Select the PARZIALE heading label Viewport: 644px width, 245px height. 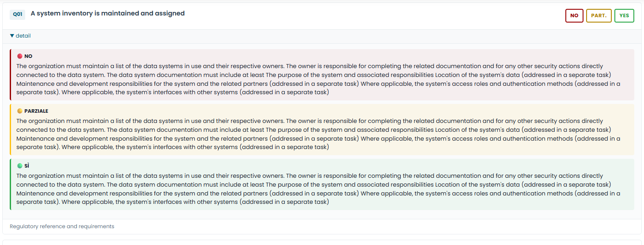click(x=36, y=111)
